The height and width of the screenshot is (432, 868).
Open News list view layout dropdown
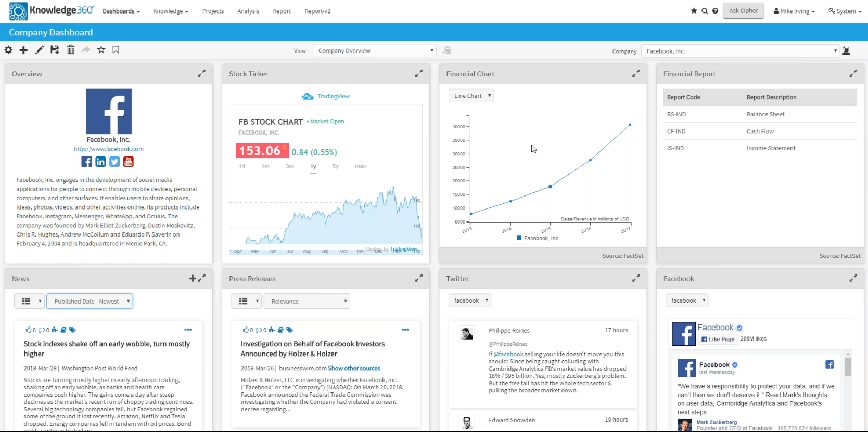click(x=29, y=302)
